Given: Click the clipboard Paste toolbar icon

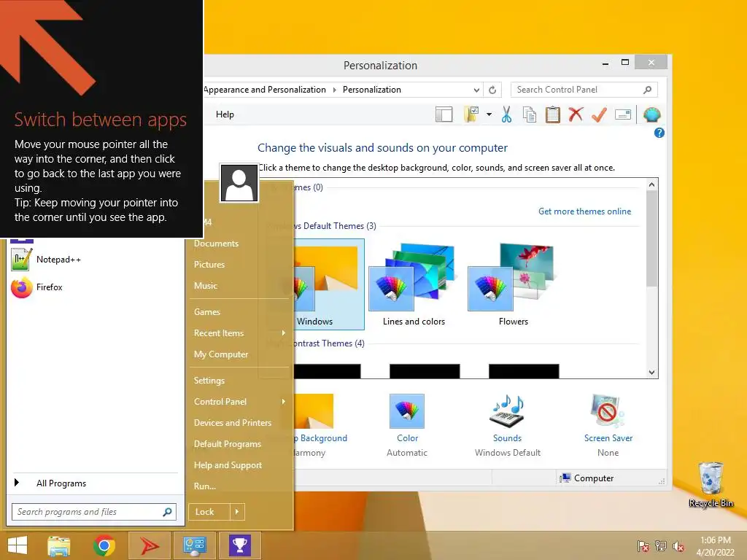Looking at the screenshot, I should point(553,114).
